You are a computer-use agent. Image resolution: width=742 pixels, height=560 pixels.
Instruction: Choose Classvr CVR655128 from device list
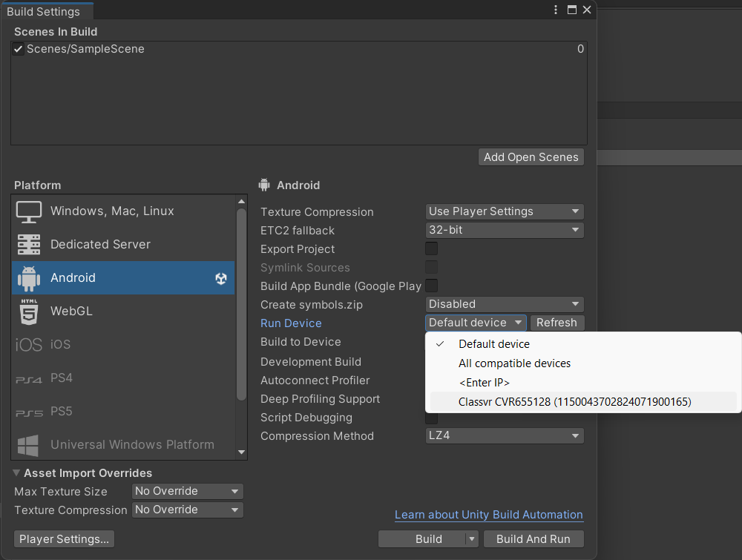click(x=574, y=402)
